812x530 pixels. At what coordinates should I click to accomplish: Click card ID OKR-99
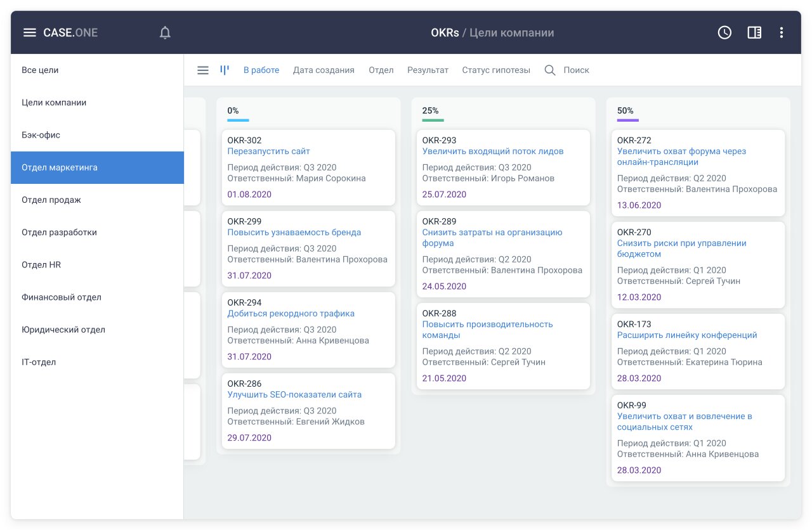point(632,406)
